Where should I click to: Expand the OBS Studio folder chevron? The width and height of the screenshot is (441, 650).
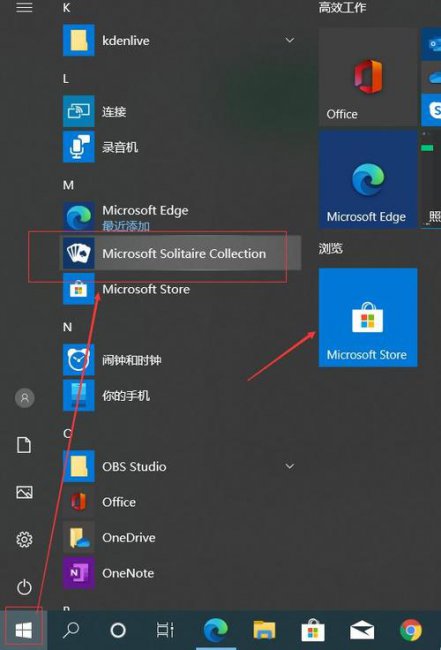[x=290, y=466]
